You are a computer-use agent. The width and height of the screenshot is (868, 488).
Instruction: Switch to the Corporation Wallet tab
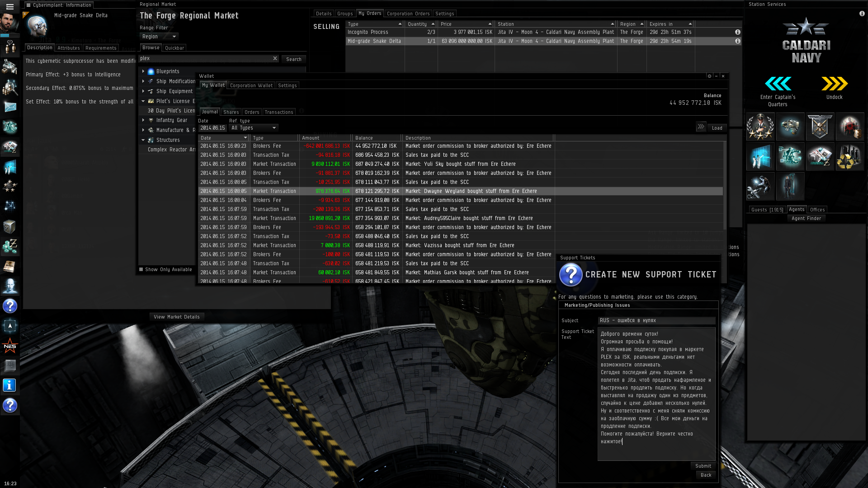coord(251,85)
